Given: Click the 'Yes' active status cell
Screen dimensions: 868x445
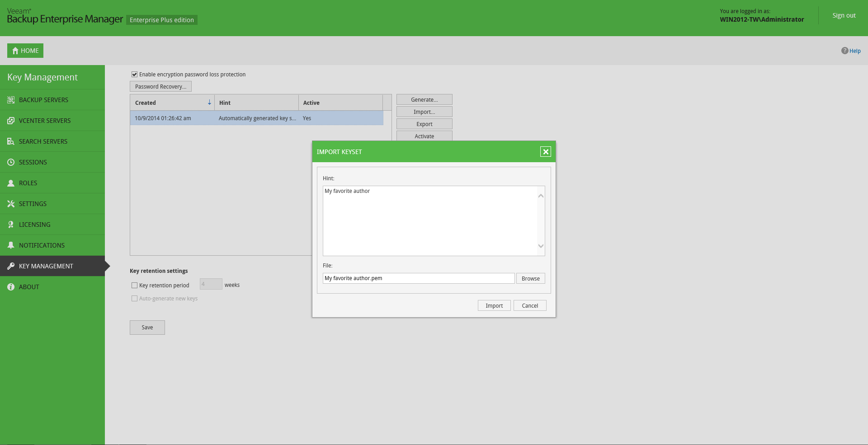Looking at the screenshot, I should point(307,118).
